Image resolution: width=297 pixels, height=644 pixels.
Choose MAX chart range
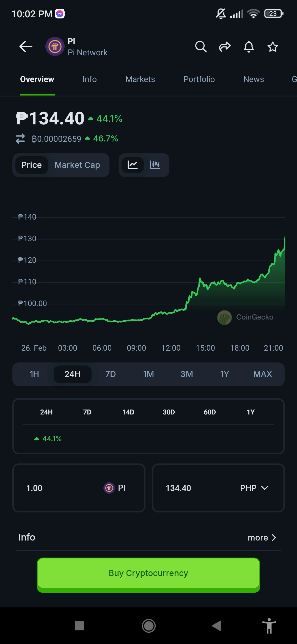263,374
